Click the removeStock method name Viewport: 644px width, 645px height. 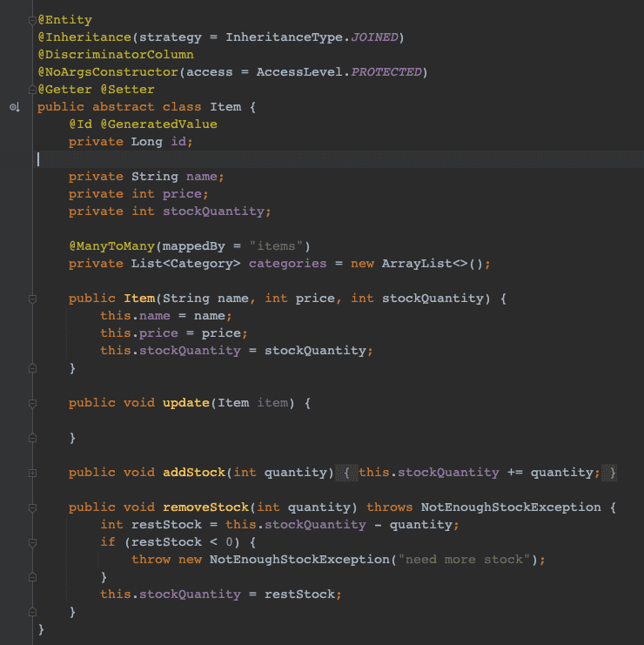(206, 507)
